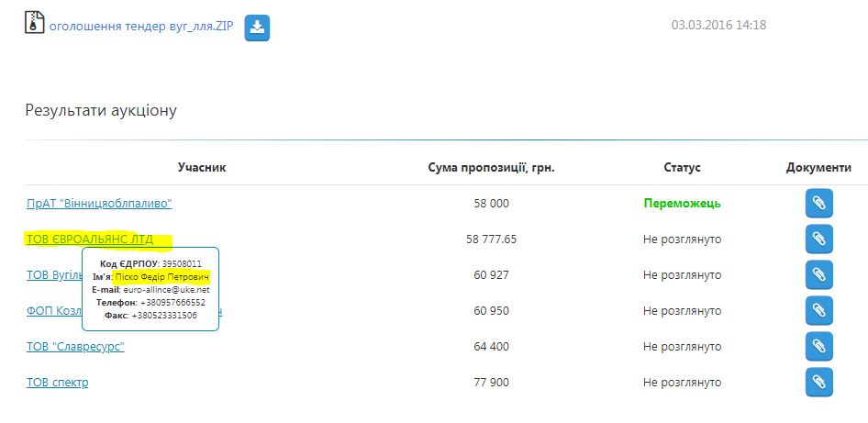The height and width of the screenshot is (423, 868).
Task: Open participant ТОВ "Славресурс" link
Action: pos(75,347)
